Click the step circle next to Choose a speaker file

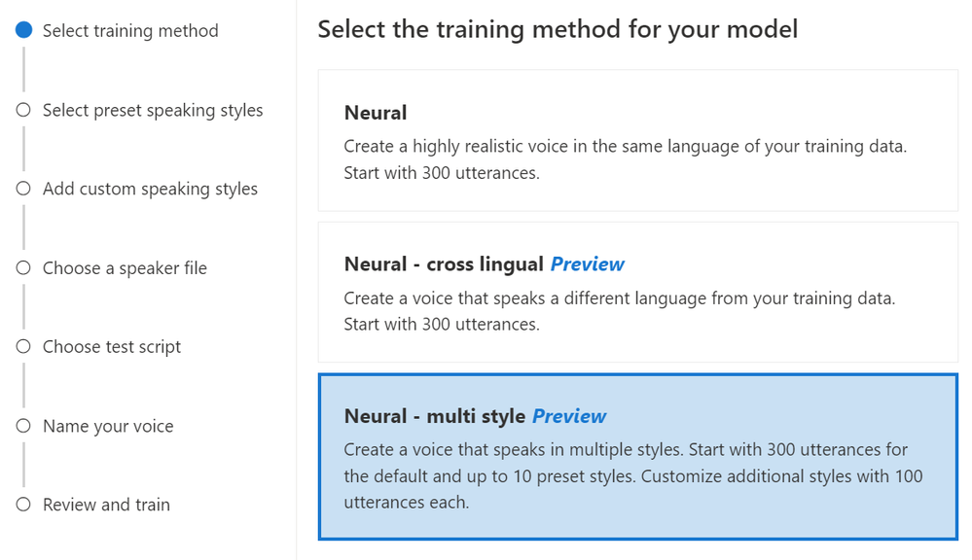pyautogui.click(x=23, y=267)
